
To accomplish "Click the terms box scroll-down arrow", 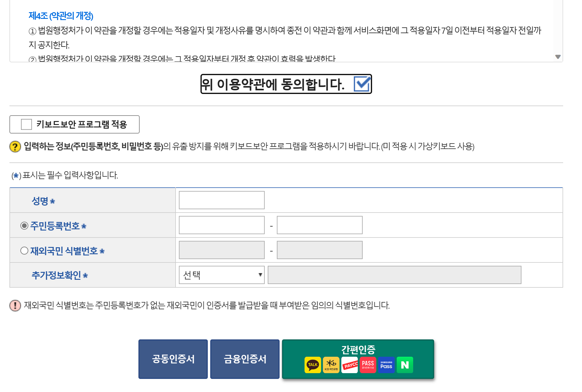I will click(558, 57).
